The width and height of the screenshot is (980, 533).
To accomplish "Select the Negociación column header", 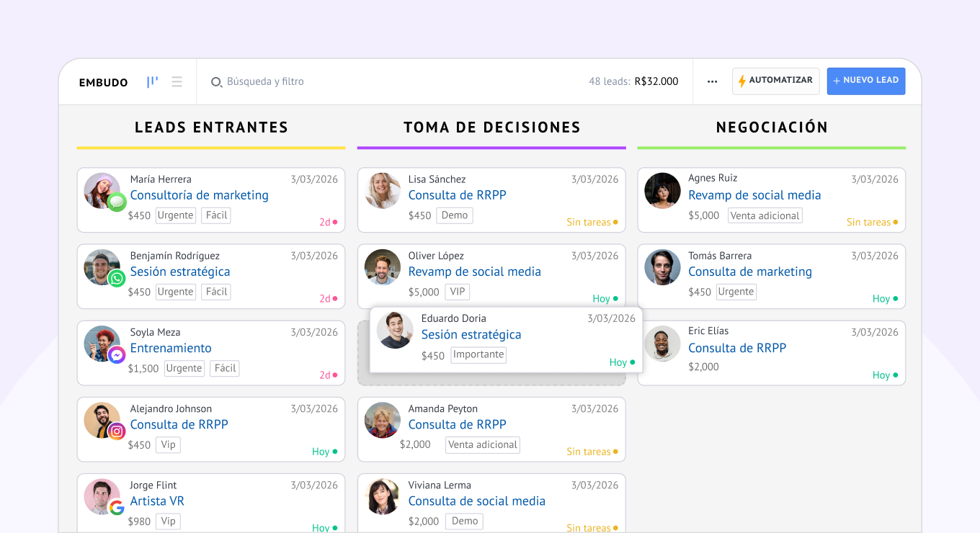I will point(772,127).
